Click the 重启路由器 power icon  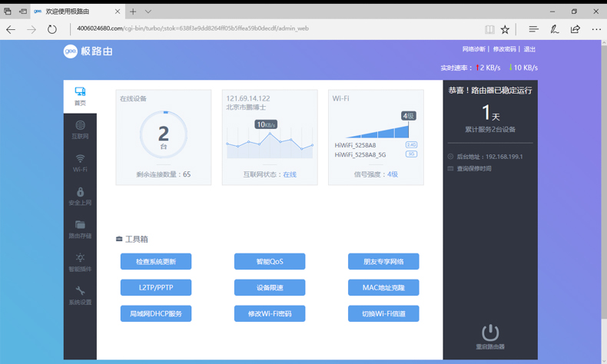coord(489,333)
